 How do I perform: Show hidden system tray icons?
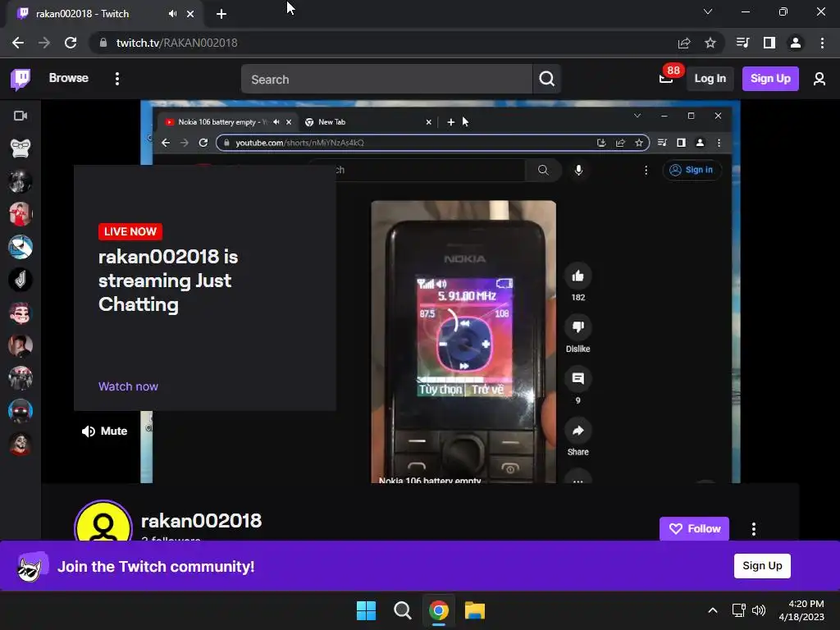[713, 610]
